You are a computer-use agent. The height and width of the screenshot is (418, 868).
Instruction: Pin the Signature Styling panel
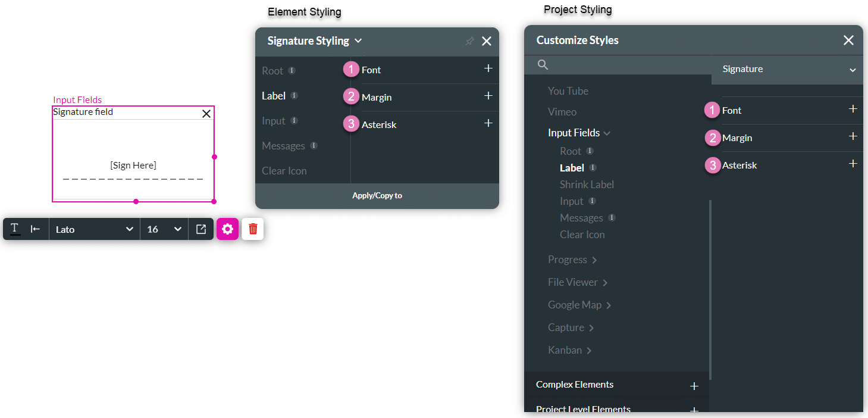coord(469,41)
